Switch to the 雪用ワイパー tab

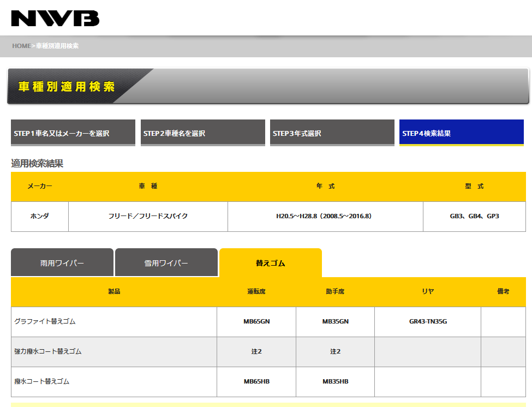pos(166,262)
